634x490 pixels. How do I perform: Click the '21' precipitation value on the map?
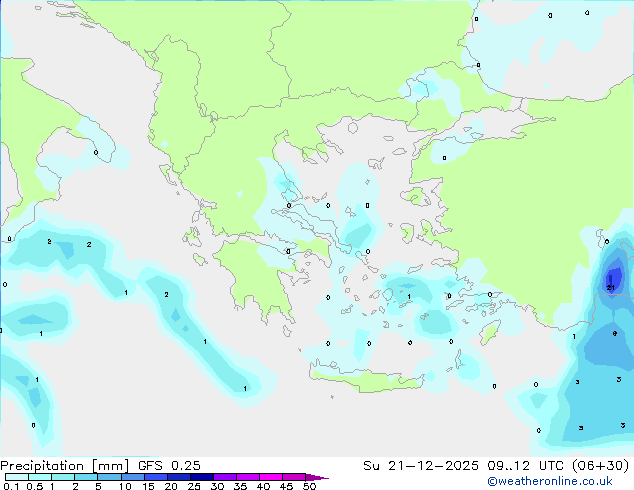pyautogui.click(x=611, y=288)
